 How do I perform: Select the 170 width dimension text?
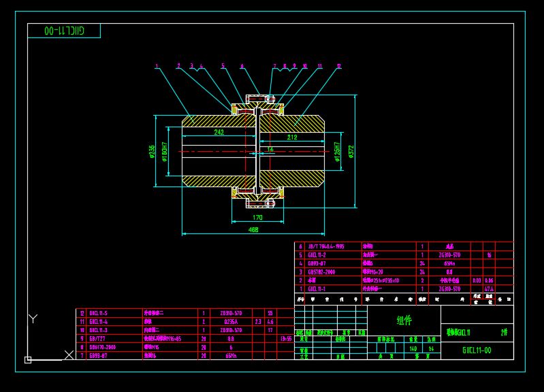coord(257,218)
